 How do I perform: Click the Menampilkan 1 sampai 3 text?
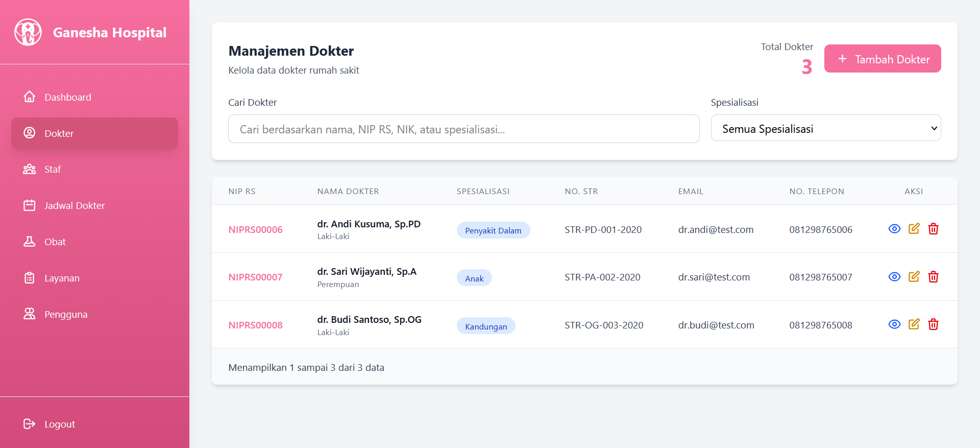(x=306, y=367)
